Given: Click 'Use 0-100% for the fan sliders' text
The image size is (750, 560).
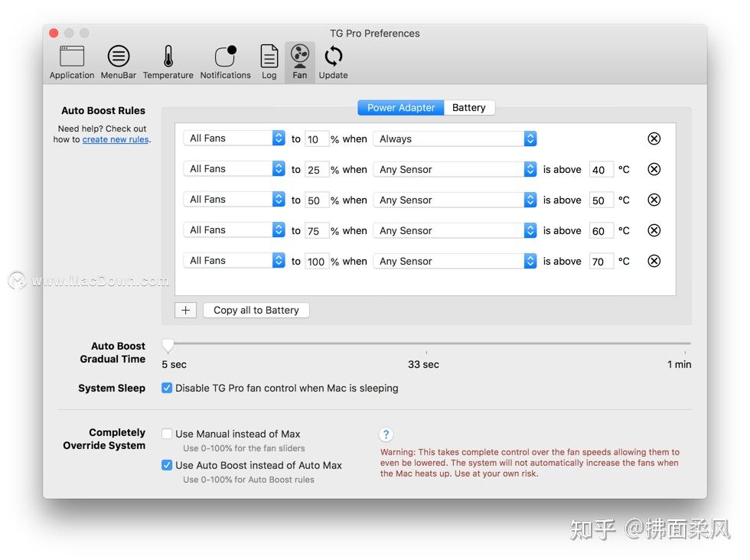Looking at the screenshot, I should click(x=244, y=448).
